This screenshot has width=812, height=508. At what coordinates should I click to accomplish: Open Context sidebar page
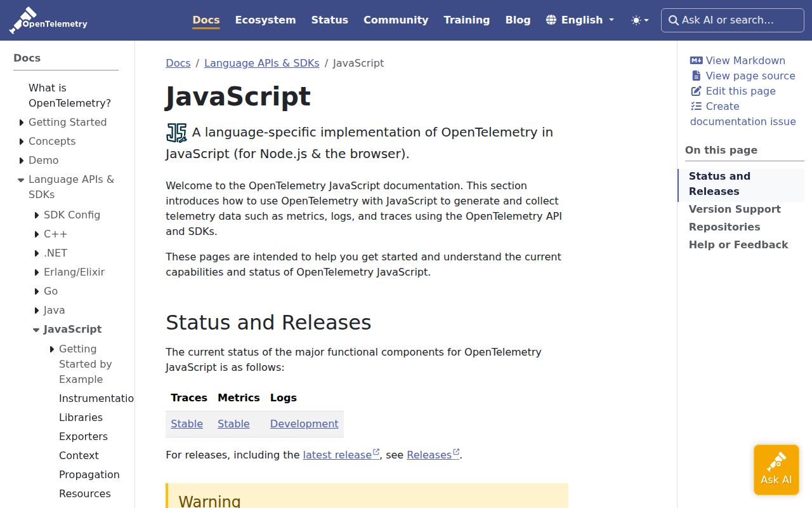coord(79,455)
